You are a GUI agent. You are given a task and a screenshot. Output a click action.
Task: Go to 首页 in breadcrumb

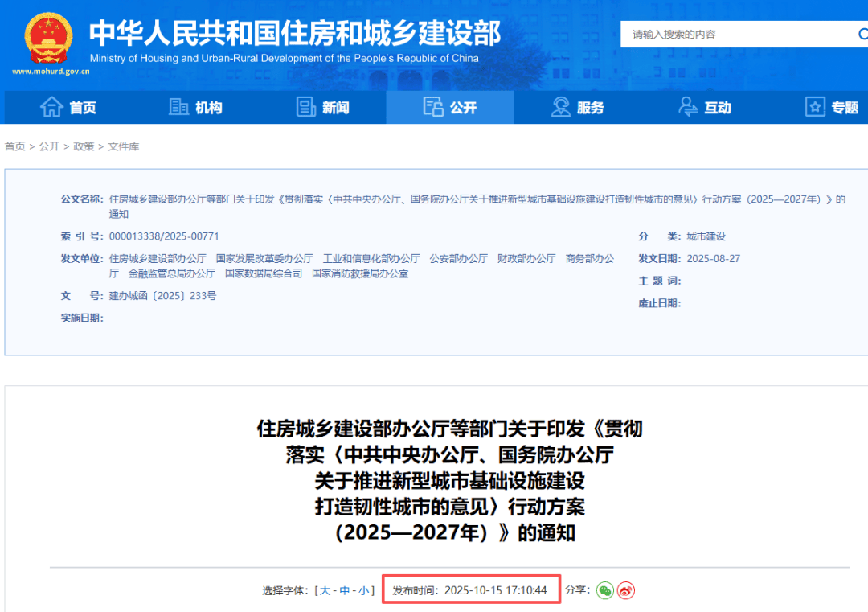coord(15,146)
